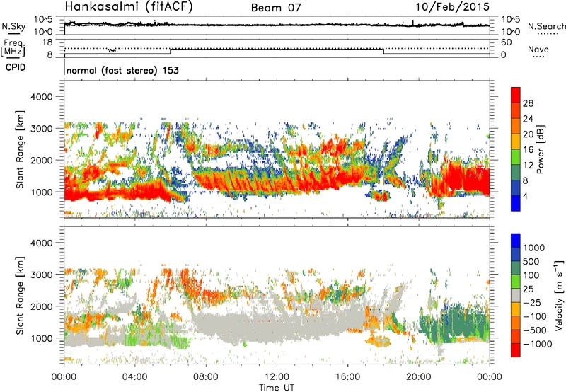Click 'Slant Range [km]' label of velocity panel
The width and height of the screenshot is (566, 392).
click(x=20, y=295)
